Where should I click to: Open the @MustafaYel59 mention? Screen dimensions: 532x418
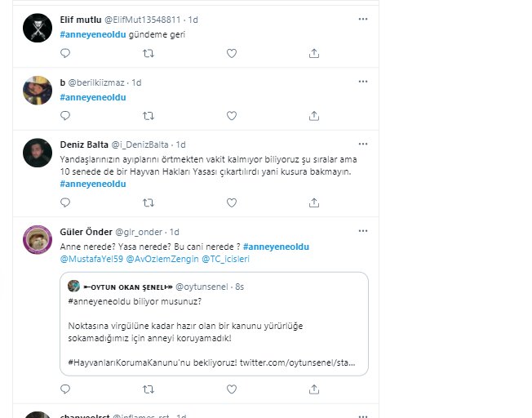coord(91,259)
